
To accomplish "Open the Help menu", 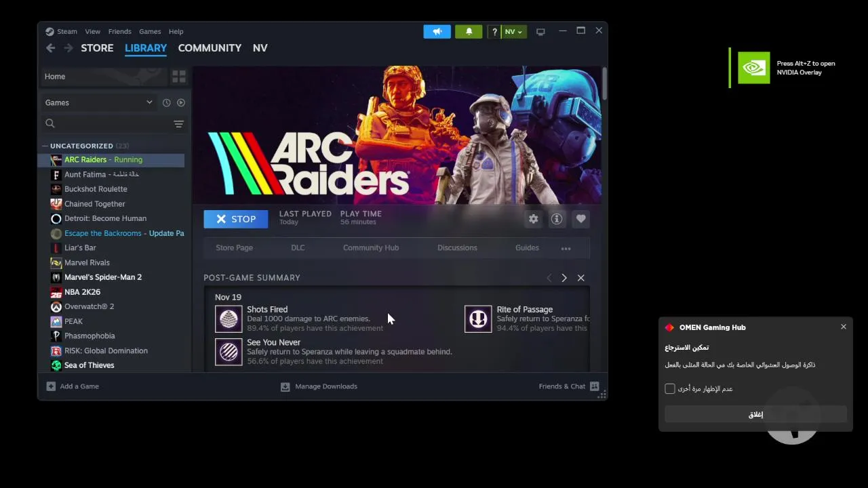I will (176, 32).
